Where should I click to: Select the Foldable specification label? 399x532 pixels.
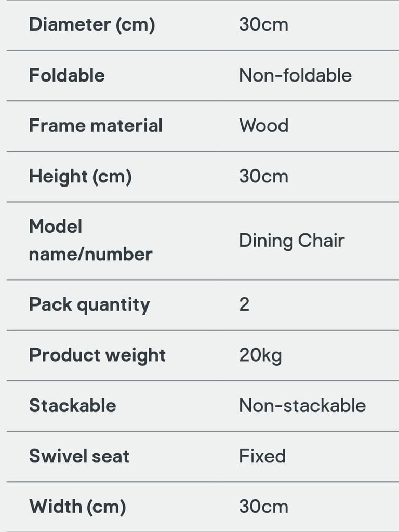pyautogui.click(x=67, y=75)
